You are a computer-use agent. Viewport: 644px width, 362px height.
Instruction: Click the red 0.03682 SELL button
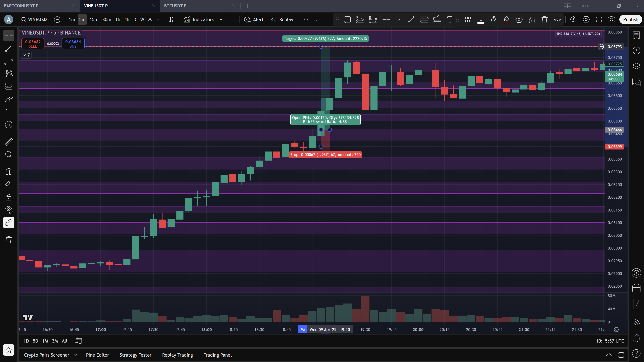pos(33,43)
